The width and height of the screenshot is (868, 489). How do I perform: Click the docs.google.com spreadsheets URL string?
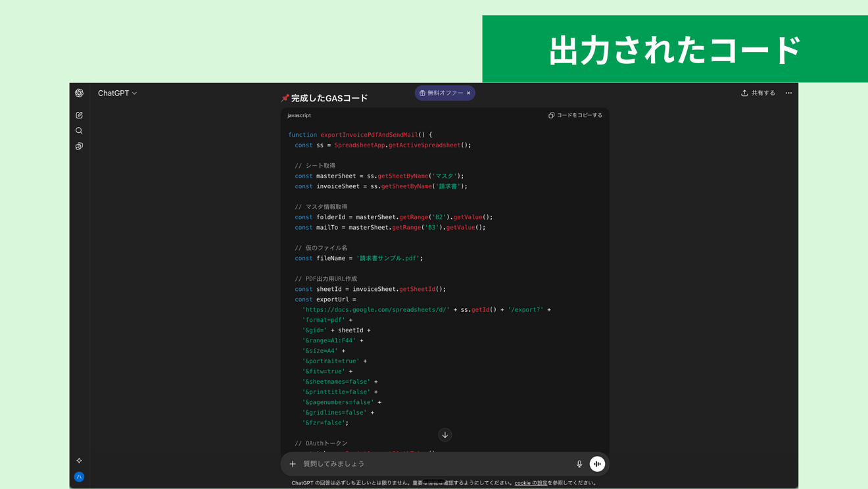point(376,310)
